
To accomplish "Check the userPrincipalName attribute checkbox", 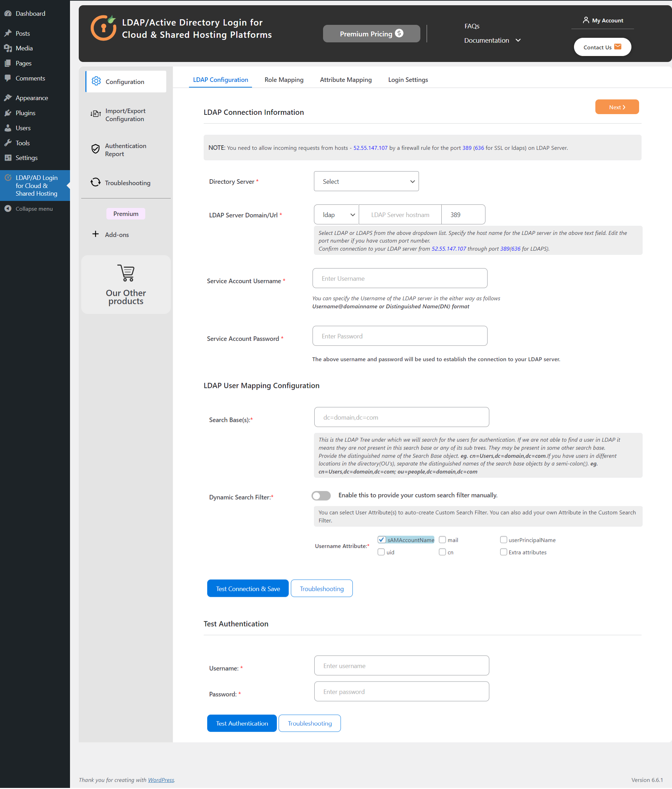I will coord(503,539).
